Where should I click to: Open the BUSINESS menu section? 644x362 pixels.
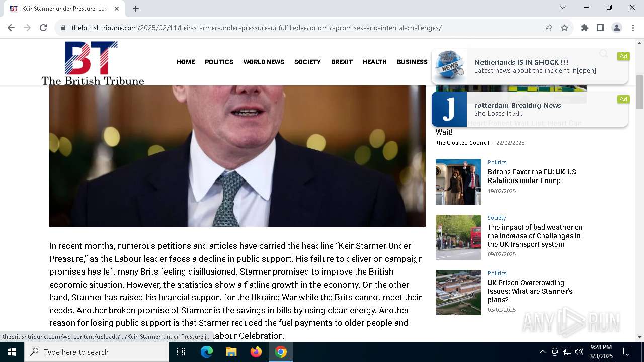click(412, 62)
